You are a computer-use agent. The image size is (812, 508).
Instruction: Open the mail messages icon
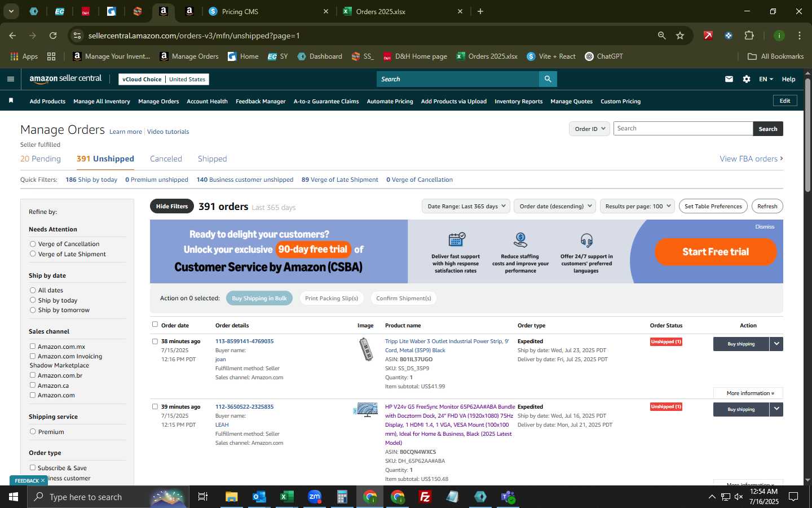729,79
